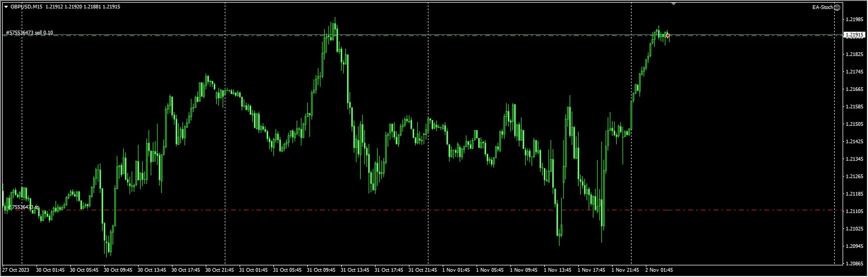Click the 30 Oct 21:45 time axis label

point(220,270)
